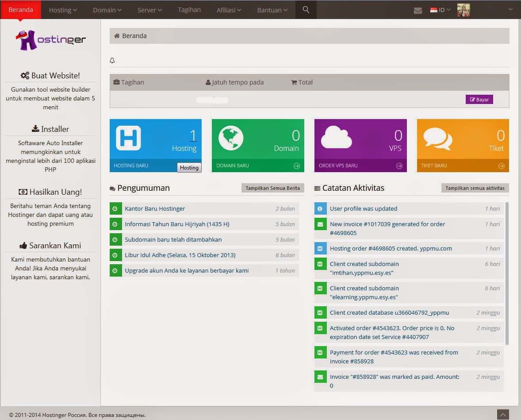Screen dimensions: 521x420
Task: Expand the Hosting menu dropdown
Action: click(63, 10)
